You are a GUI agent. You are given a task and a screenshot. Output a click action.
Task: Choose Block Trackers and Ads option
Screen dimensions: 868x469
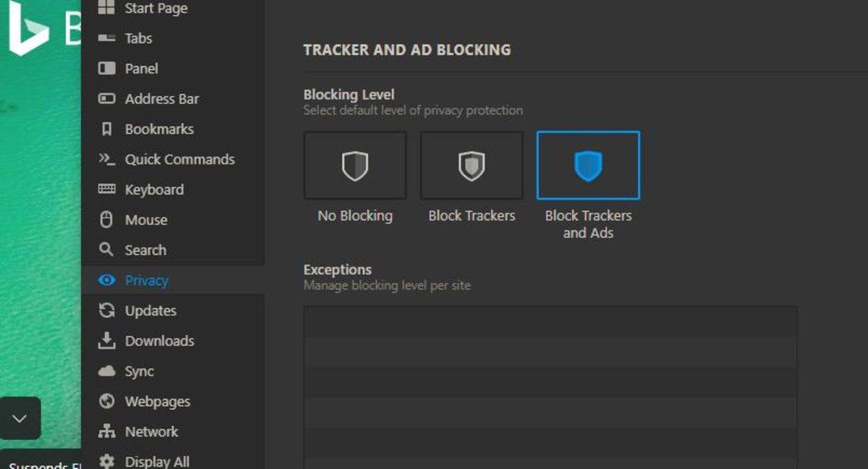pos(588,166)
